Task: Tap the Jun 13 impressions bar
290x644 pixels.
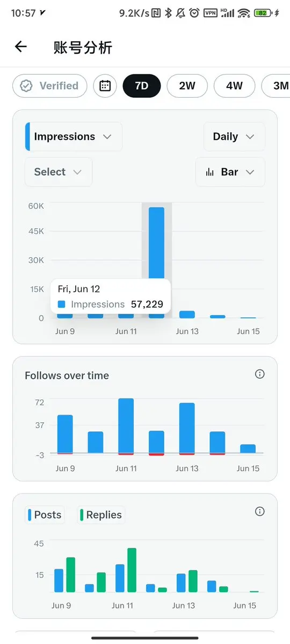Action: point(187,315)
